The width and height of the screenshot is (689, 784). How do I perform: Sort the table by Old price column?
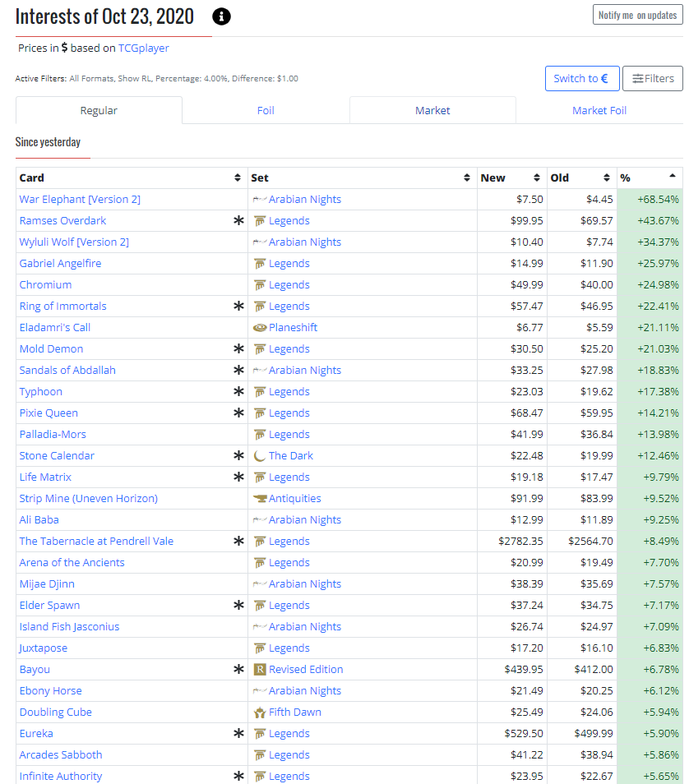point(607,178)
